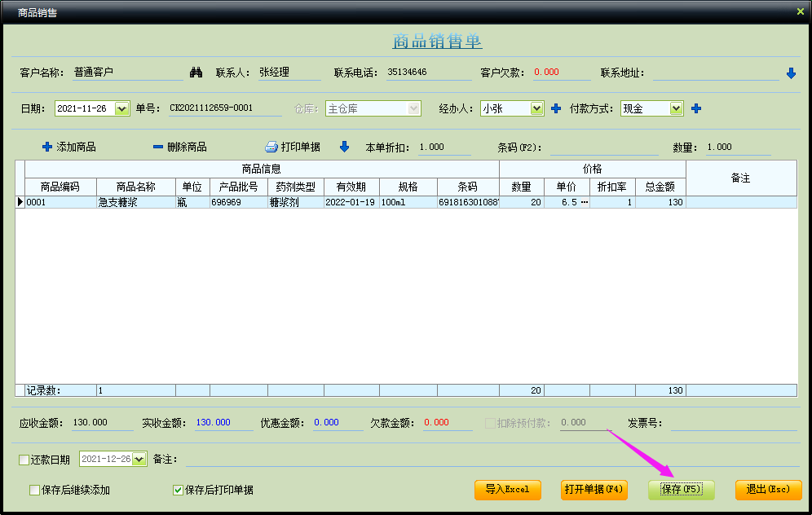Expand the 付款方式 dropdown

[x=676, y=108]
